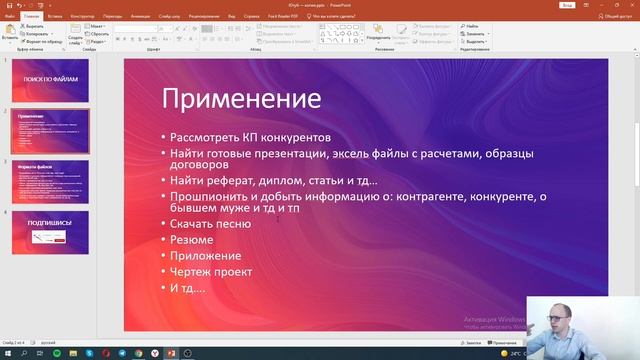The image size is (640, 360).
Task: Switch to the Анимация tab
Action: click(140, 16)
